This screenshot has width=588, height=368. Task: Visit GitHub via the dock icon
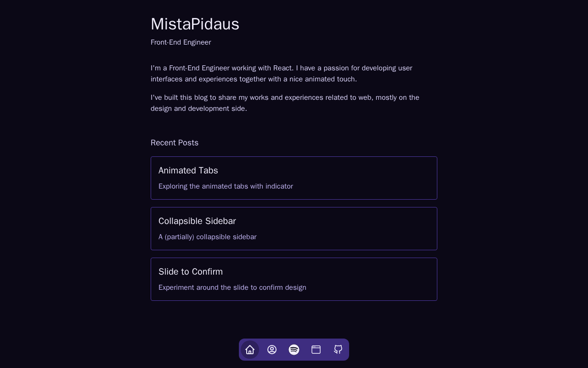pyautogui.click(x=338, y=350)
